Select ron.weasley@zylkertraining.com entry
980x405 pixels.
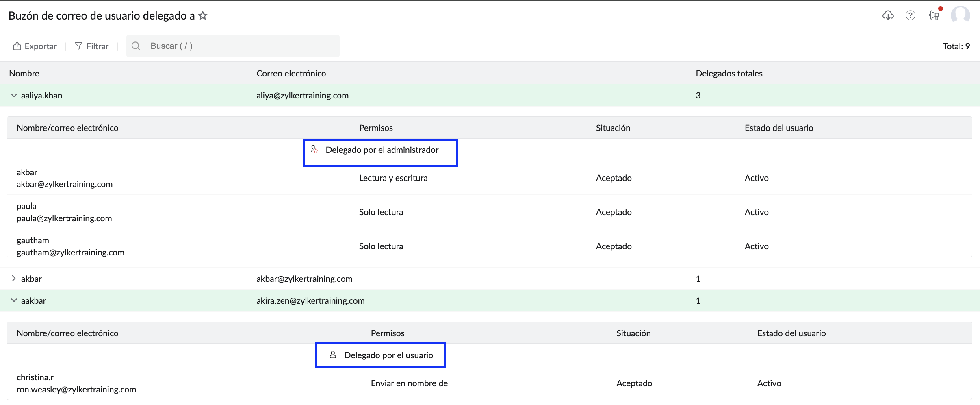(76, 390)
